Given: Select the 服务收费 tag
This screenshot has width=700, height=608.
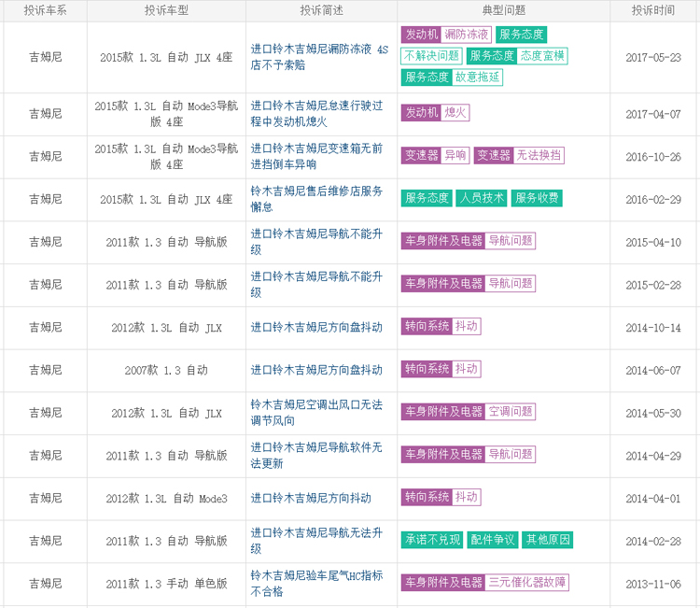Looking at the screenshot, I should pos(537,198).
